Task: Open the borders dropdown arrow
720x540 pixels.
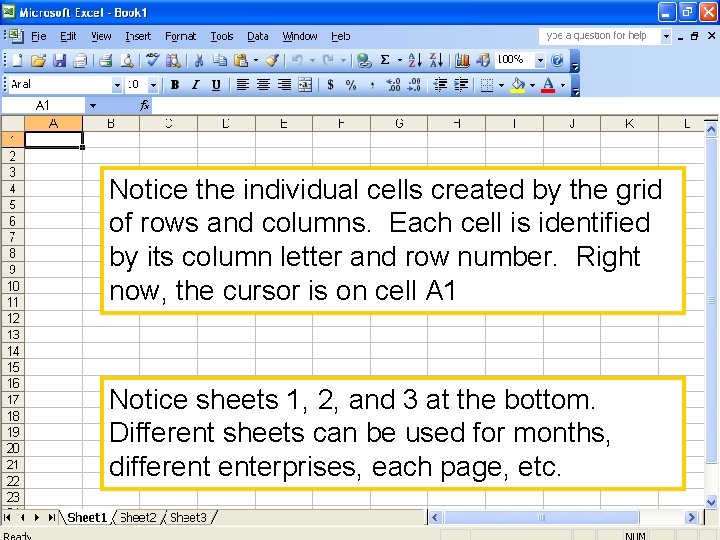Action: pos(501,85)
